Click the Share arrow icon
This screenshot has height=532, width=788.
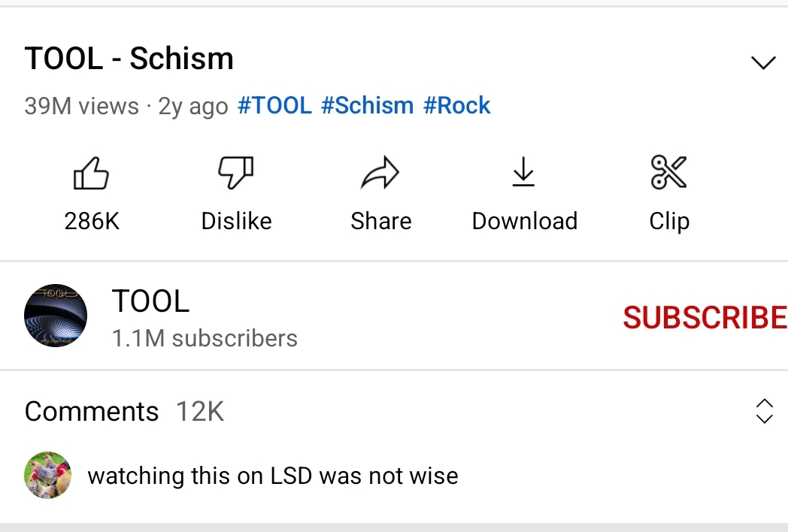(x=380, y=173)
